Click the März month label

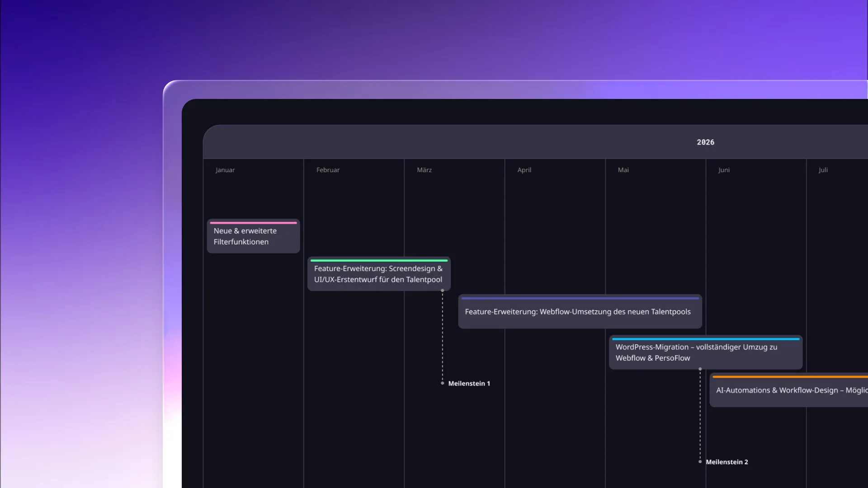click(x=424, y=170)
